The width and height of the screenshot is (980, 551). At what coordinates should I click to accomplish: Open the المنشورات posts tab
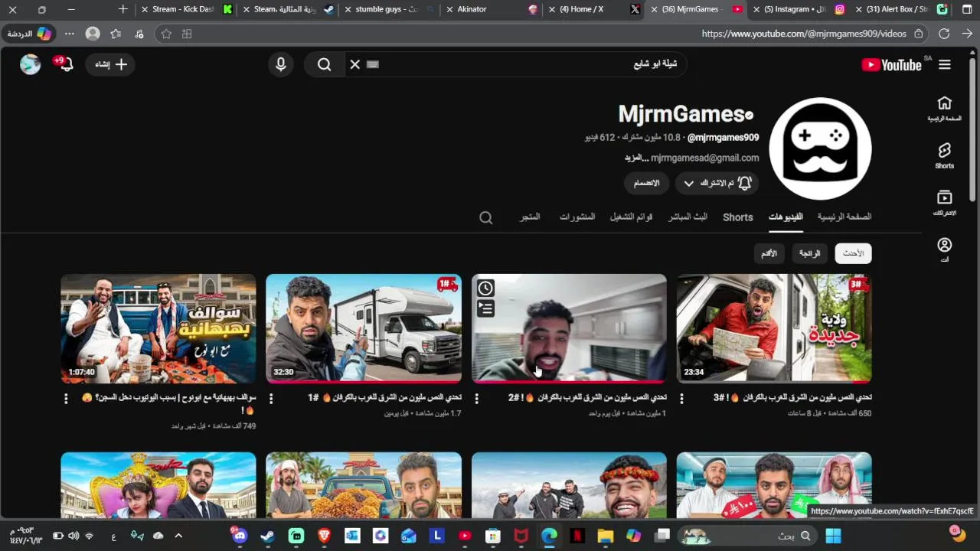(577, 217)
